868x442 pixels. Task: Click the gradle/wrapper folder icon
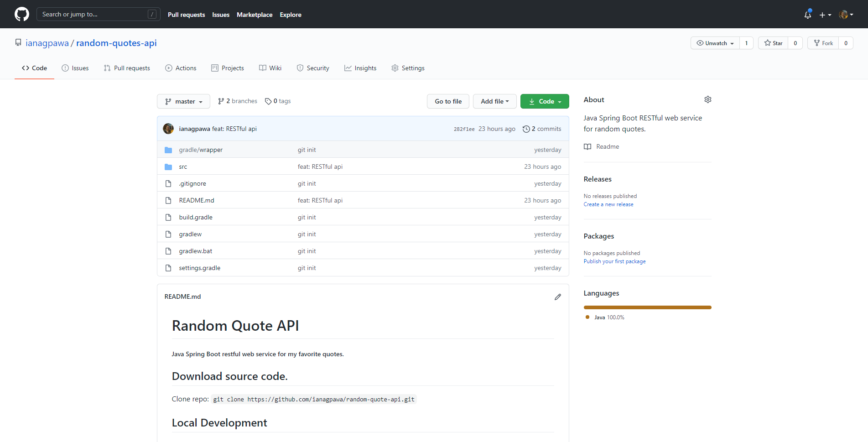[168, 150]
